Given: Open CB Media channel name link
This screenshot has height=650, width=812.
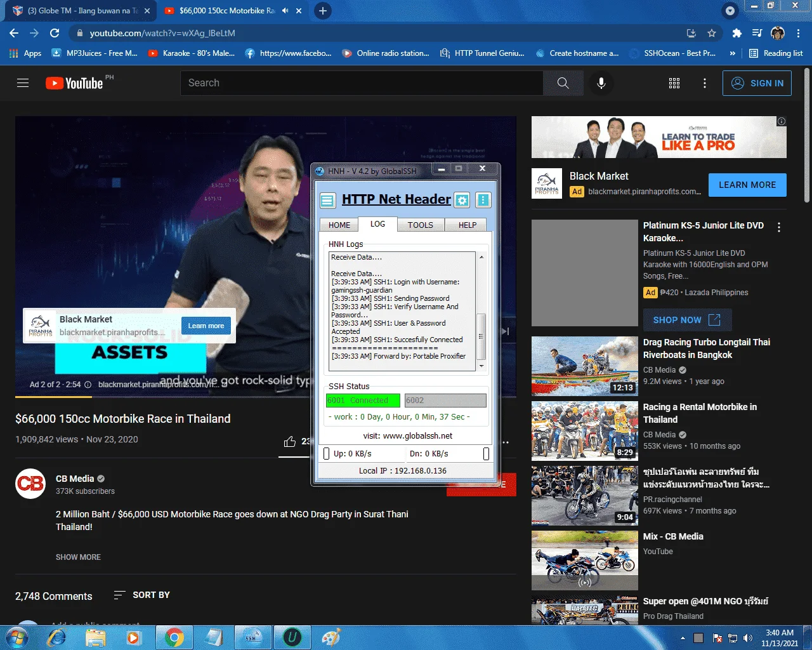Looking at the screenshot, I should coord(75,479).
